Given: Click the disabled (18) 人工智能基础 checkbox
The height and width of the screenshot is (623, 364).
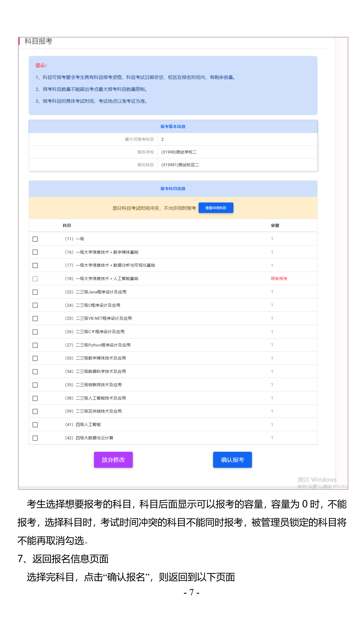Looking at the screenshot, I should pos(35,279).
